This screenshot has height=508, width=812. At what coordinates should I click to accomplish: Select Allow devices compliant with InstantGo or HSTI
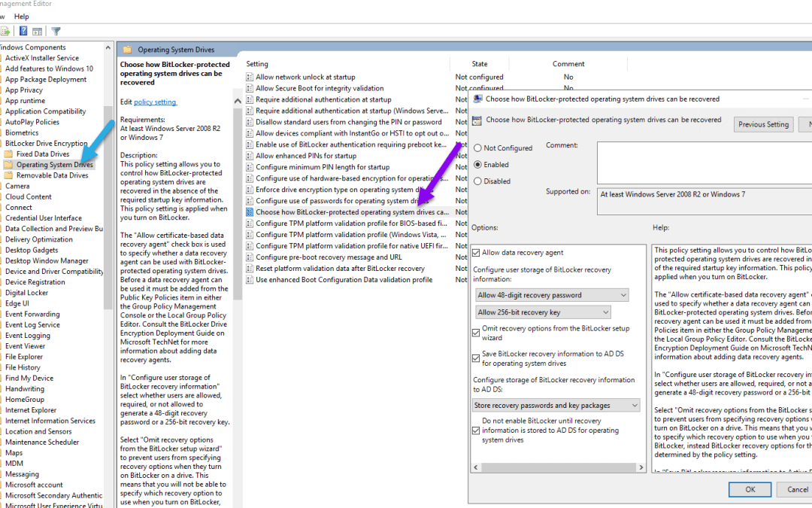pyautogui.click(x=352, y=133)
